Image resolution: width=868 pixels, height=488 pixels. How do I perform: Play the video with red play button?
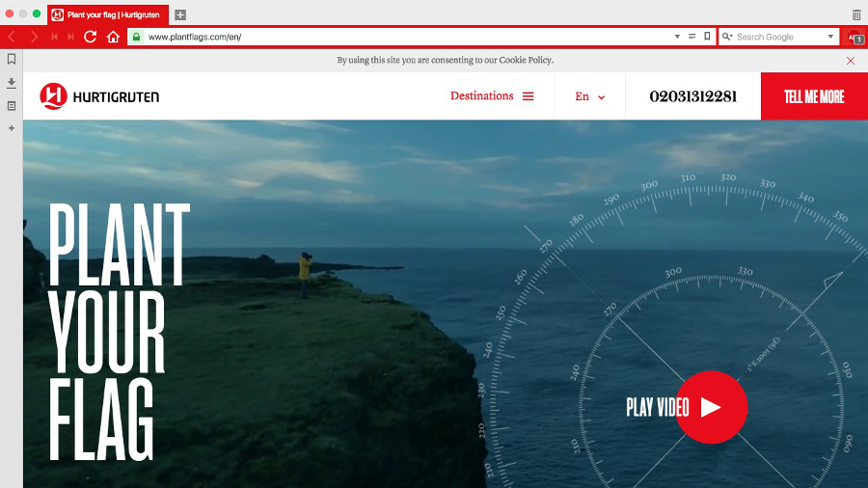point(712,407)
